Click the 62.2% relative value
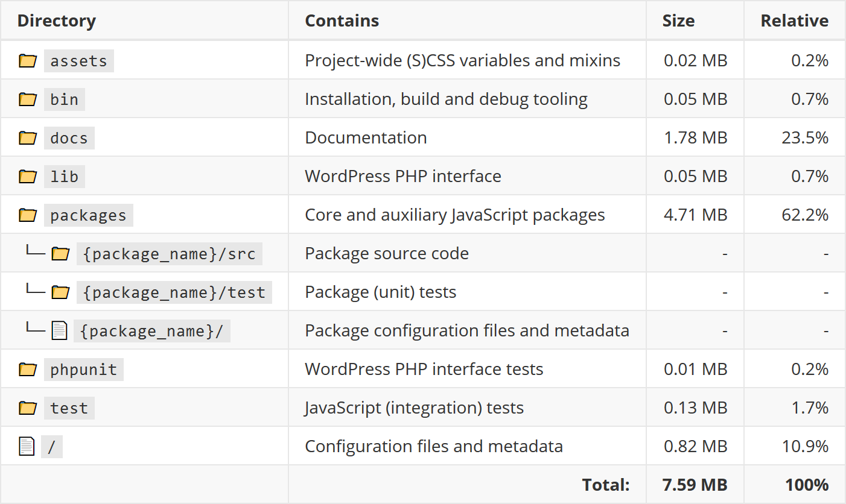Image resolution: width=846 pixels, height=504 pixels. [805, 215]
